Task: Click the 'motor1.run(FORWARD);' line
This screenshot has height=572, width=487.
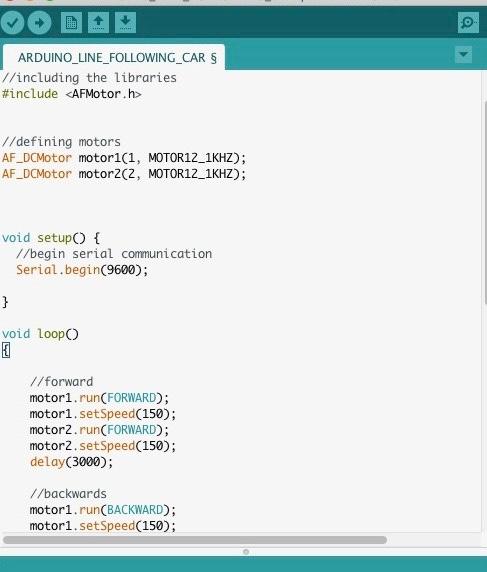Action: (x=99, y=398)
